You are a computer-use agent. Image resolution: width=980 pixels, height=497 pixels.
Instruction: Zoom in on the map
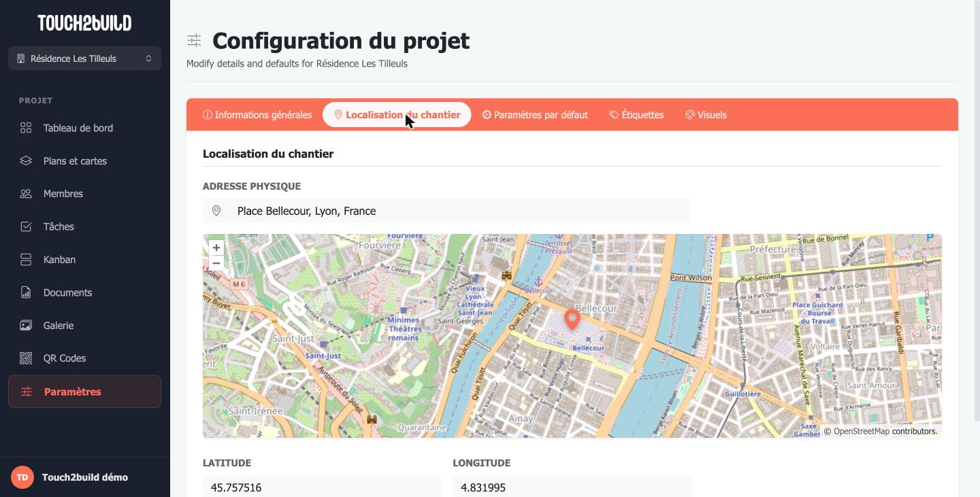coord(216,248)
